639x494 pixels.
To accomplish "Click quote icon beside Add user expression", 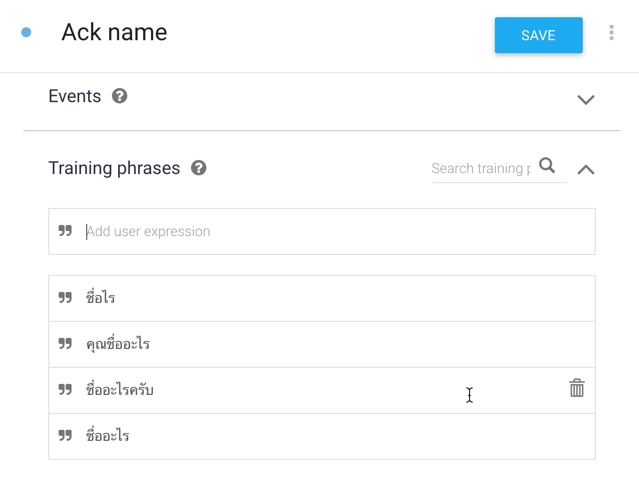I will click(x=65, y=231).
